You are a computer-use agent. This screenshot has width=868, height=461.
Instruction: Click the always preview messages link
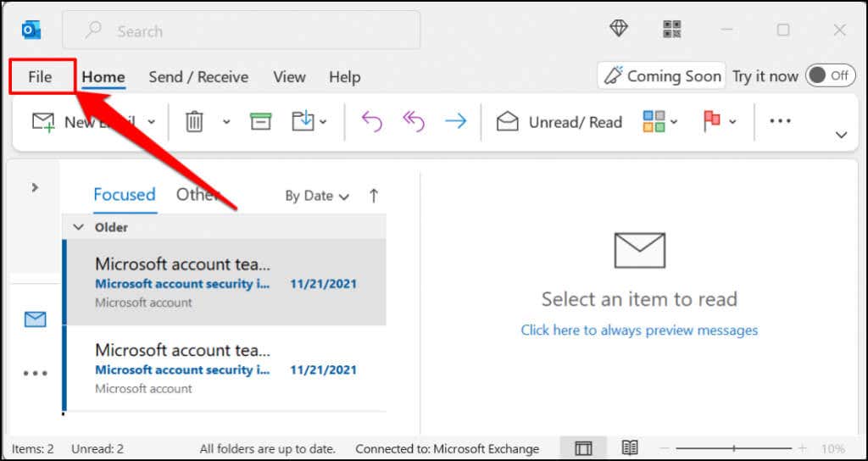[639, 330]
